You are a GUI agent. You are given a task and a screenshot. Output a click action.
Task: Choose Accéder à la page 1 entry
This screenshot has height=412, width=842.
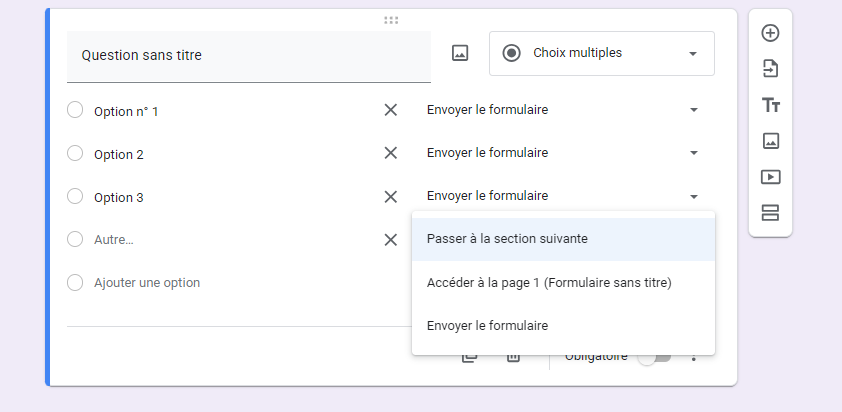(x=563, y=283)
